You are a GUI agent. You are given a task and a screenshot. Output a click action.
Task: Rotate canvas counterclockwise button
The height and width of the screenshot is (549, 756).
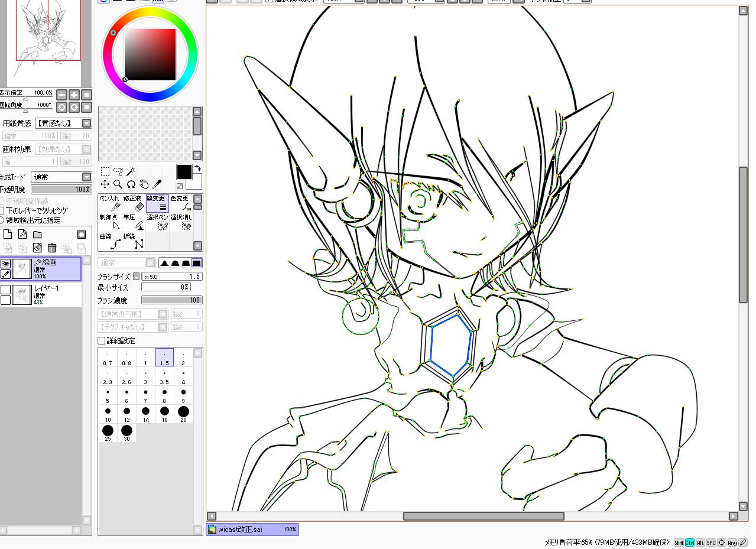click(x=62, y=107)
